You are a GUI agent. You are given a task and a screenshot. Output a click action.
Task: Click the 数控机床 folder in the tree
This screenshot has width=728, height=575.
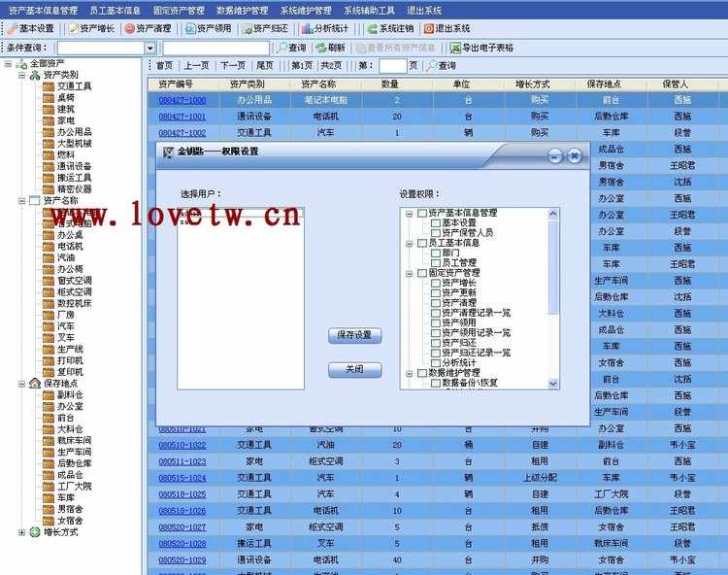pos(49,303)
